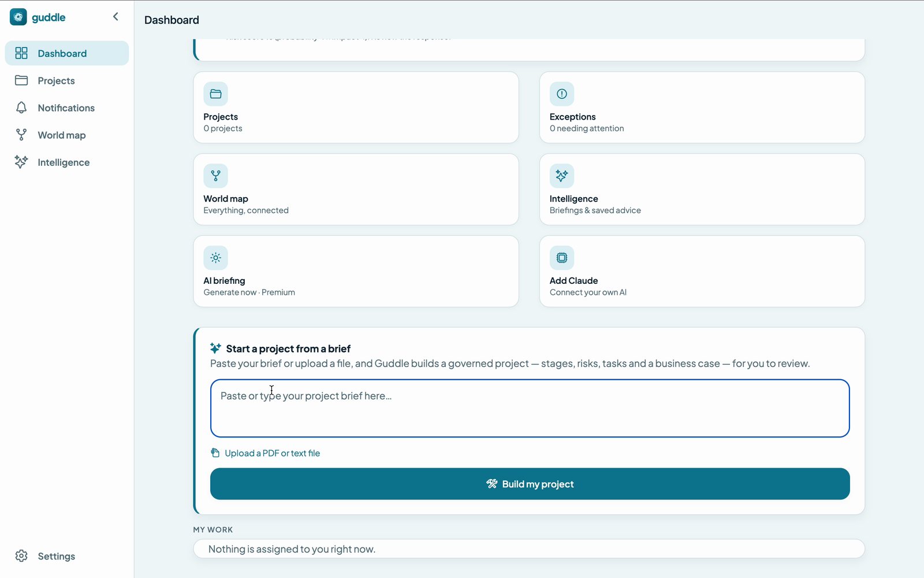The height and width of the screenshot is (578, 924).
Task: Click the Notifications bell icon
Action: [21, 108]
